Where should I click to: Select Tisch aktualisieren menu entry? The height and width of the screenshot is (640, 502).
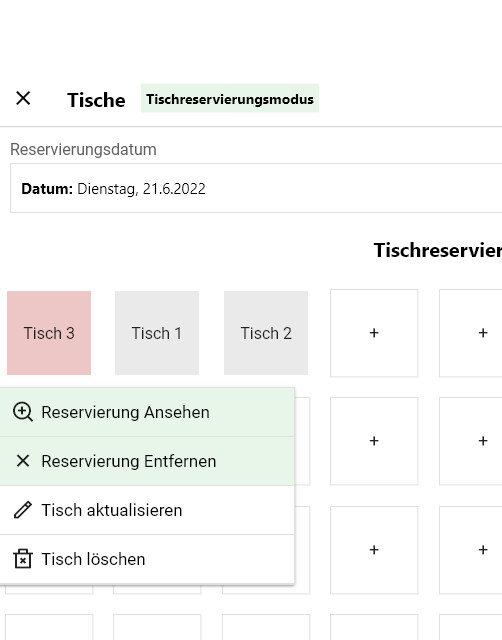[x=147, y=510]
